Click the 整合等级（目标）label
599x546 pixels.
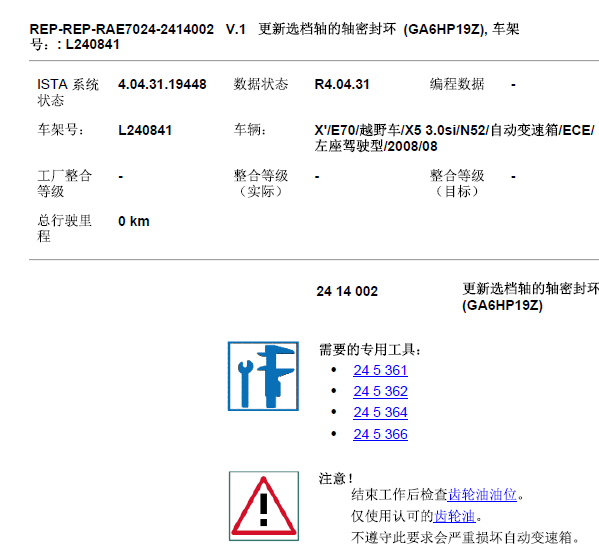457,184
